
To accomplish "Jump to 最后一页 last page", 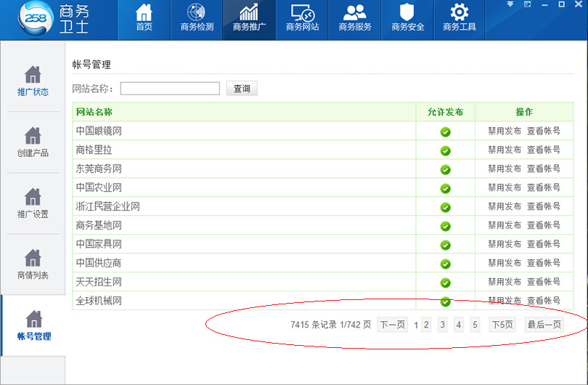I will pyautogui.click(x=544, y=325).
